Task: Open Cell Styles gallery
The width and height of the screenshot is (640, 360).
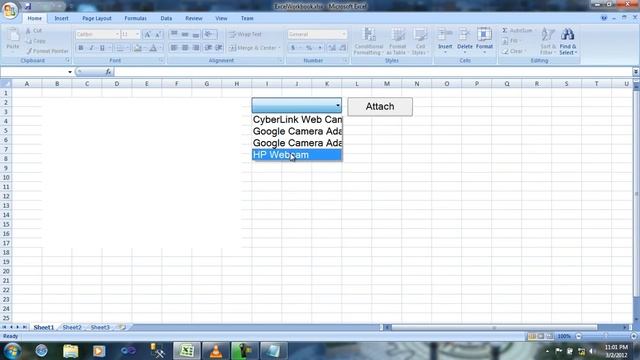Action: click(x=420, y=41)
